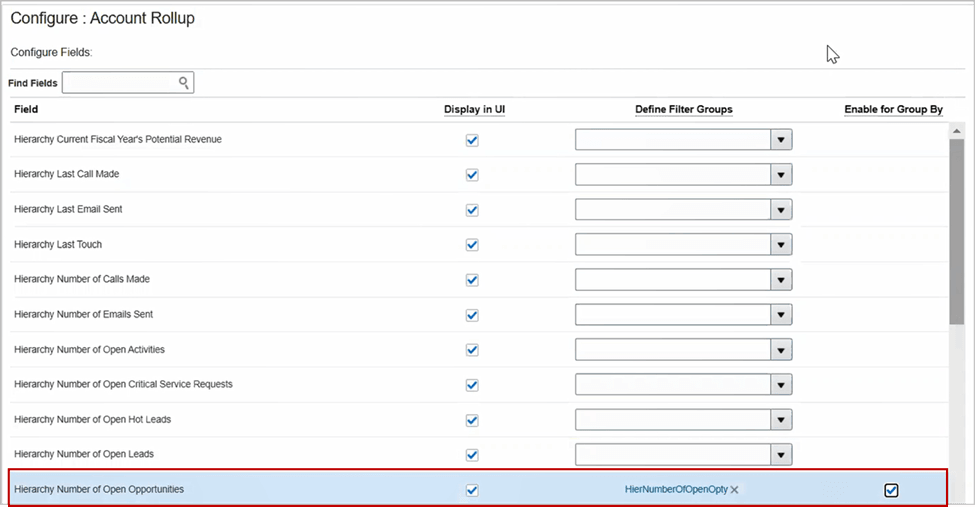Viewport: 975px width, 507px height.
Task: Select the Hierarchy Last Call Made field
Action: tap(67, 174)
